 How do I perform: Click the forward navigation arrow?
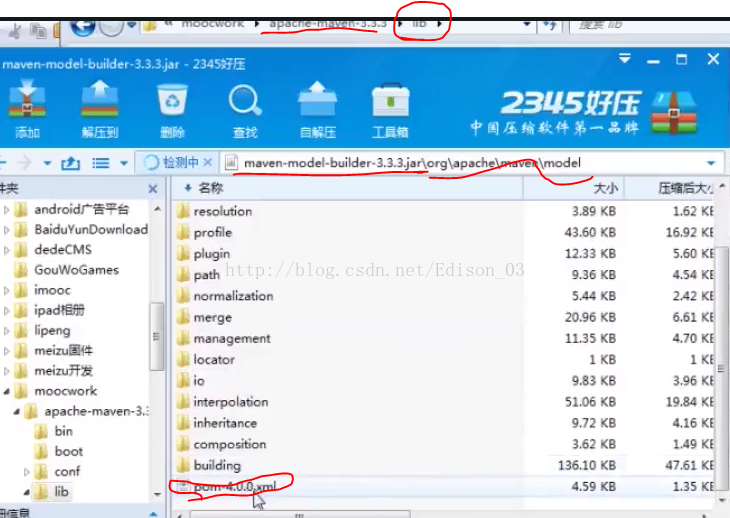[x=24, y=163]
